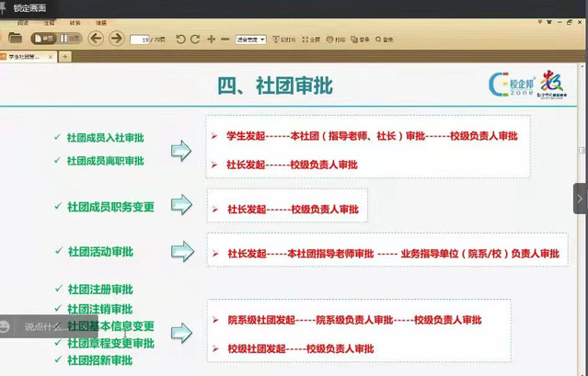This screenshot has width=588, height=376.
Task: Go to previous page with left arrow
Action: [x=96, y=39]
